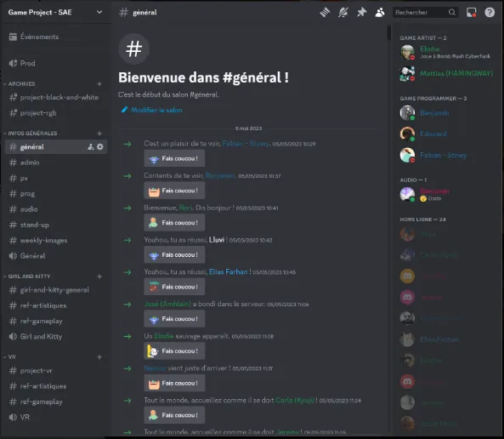504x439 pixels.
Task: Join Girl and Kitty voice channel
Action: pyautogui.click(x=55, y=337)
